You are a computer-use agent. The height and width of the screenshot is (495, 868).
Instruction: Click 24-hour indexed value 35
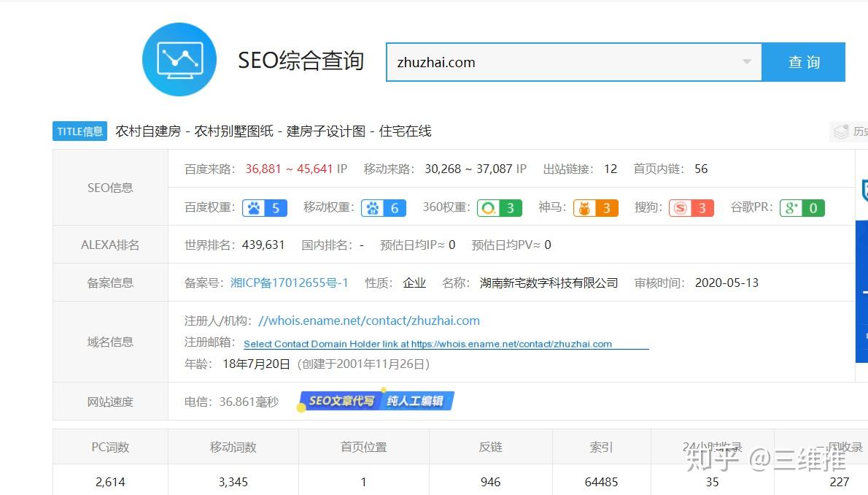(713, 482)
